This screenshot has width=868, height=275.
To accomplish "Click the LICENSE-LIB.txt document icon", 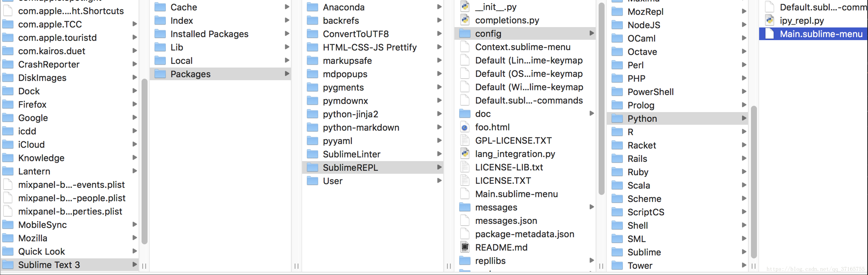I will tap(465, 167).
